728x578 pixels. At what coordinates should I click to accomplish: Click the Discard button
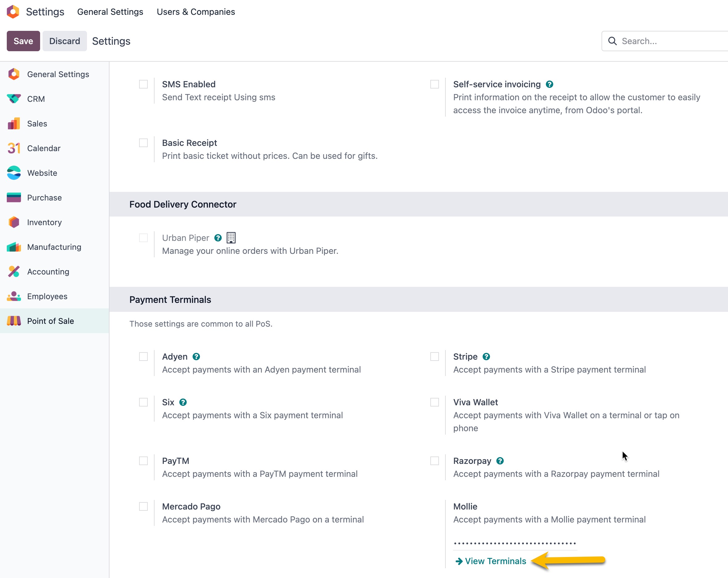[x=64, y=41]
